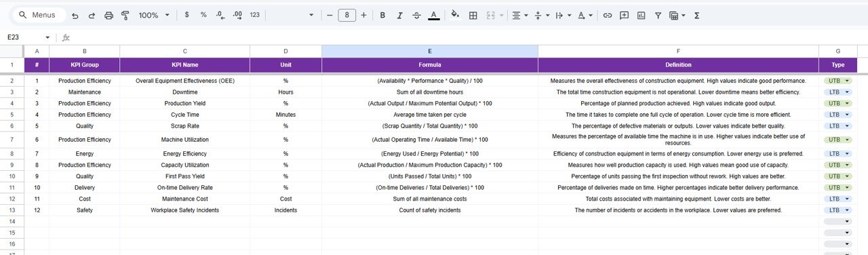This screenshot has height=255, width=868.
Task: Select column C header
Action: click(x=184, y=52)
